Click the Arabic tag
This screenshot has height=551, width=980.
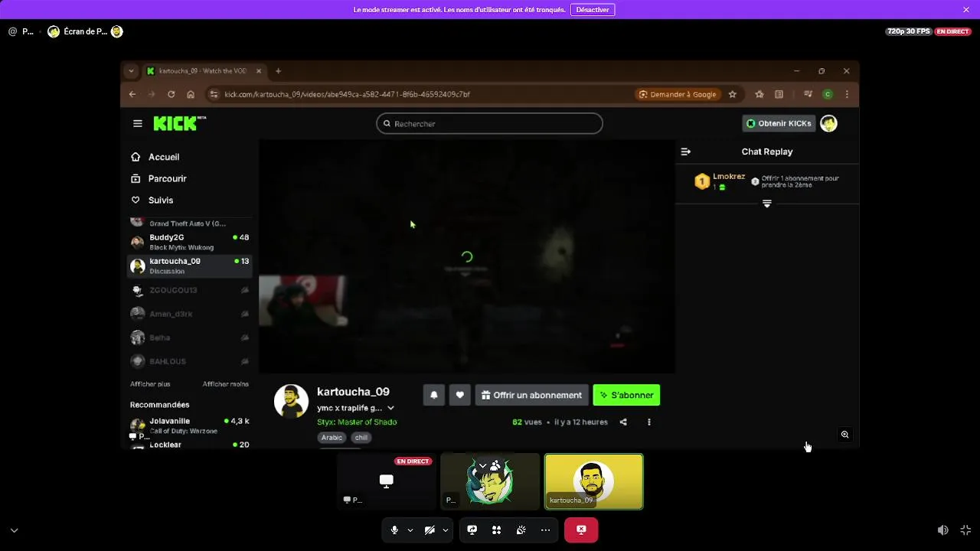click(332, 438)
